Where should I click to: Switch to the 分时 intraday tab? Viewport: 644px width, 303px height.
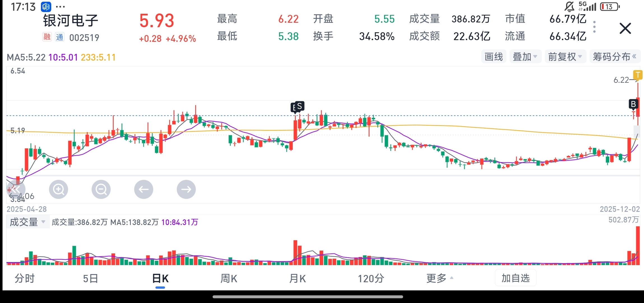25,278
